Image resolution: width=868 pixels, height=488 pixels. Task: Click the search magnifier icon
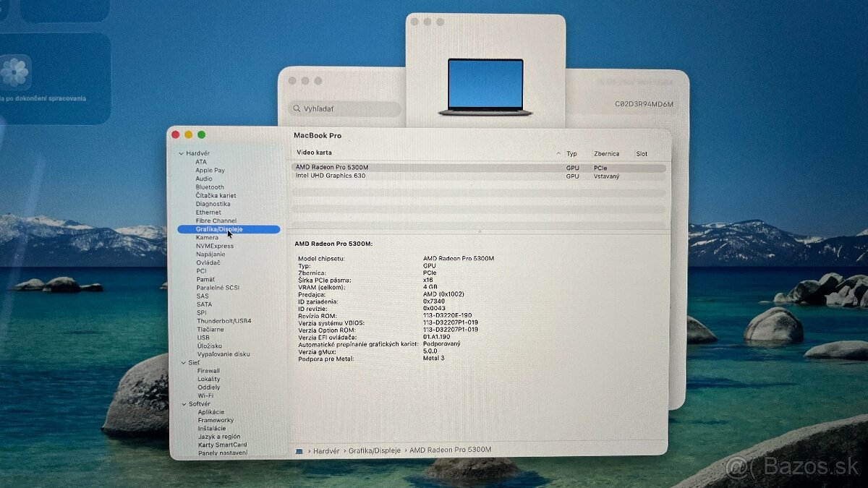point(297,108)
